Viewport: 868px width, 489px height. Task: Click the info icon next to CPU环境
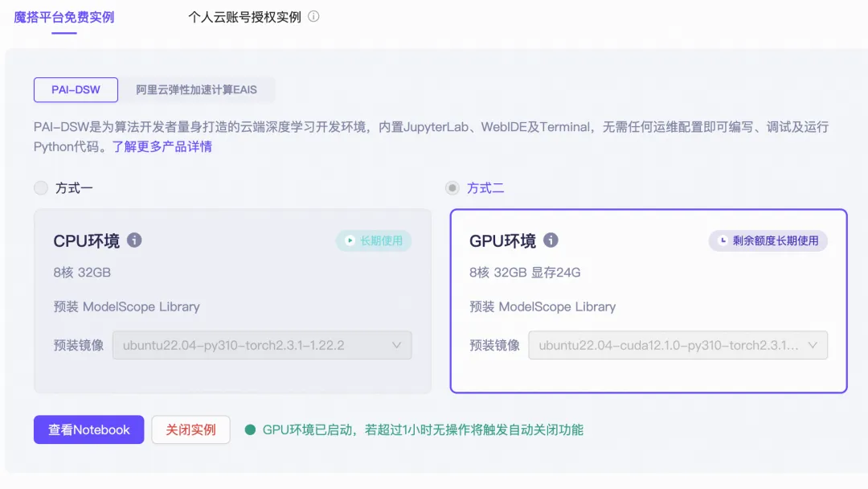tap(134, 240)
